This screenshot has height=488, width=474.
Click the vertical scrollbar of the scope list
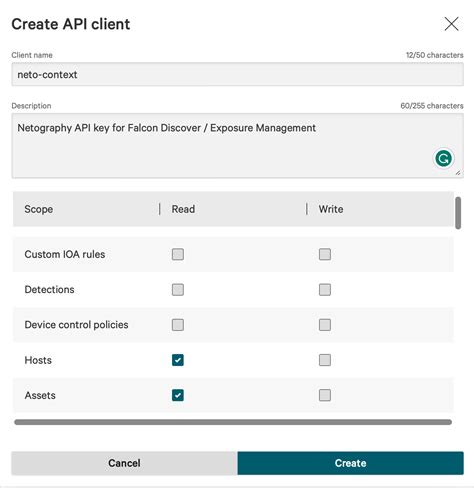coord(458,213)
